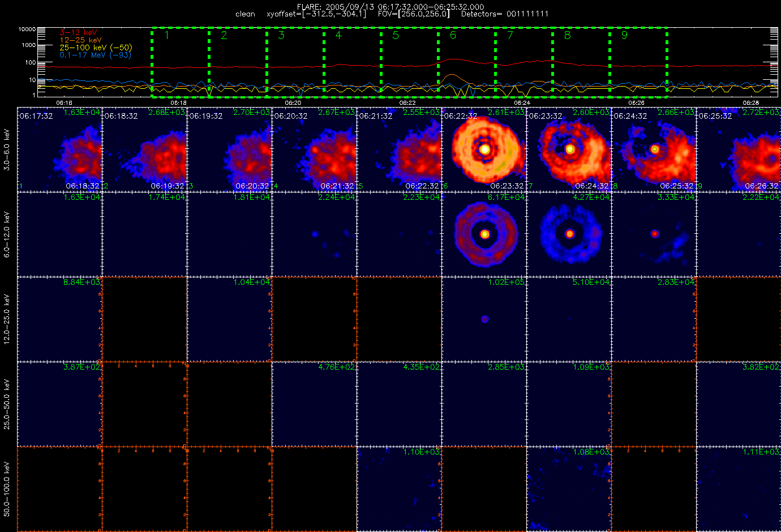Click the peak value '4.76E+02'
The height and width of the screenshot is (532, 781).
tap(337, 367)
